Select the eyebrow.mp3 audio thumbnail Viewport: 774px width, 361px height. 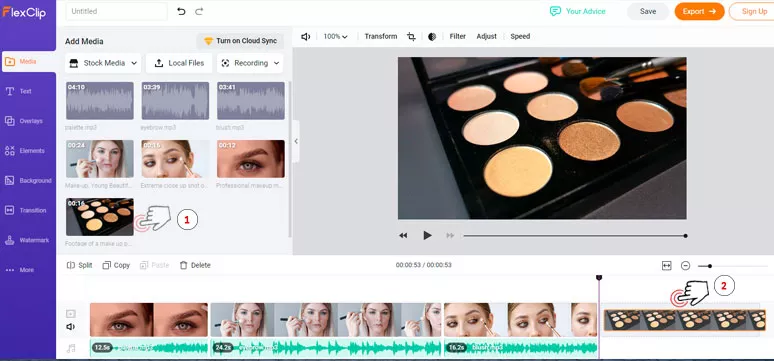(175, 101)
